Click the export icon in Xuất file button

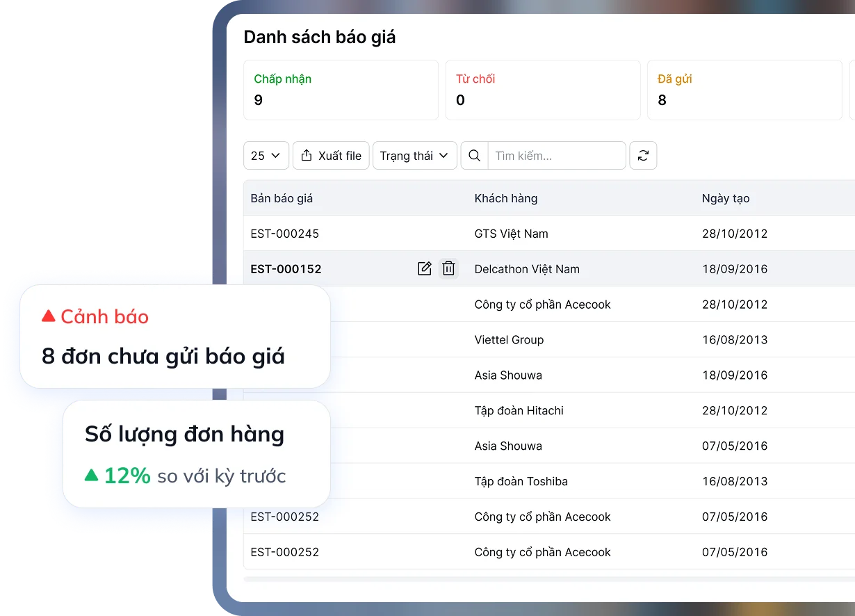pyautogui.click(x=307, y=156)
